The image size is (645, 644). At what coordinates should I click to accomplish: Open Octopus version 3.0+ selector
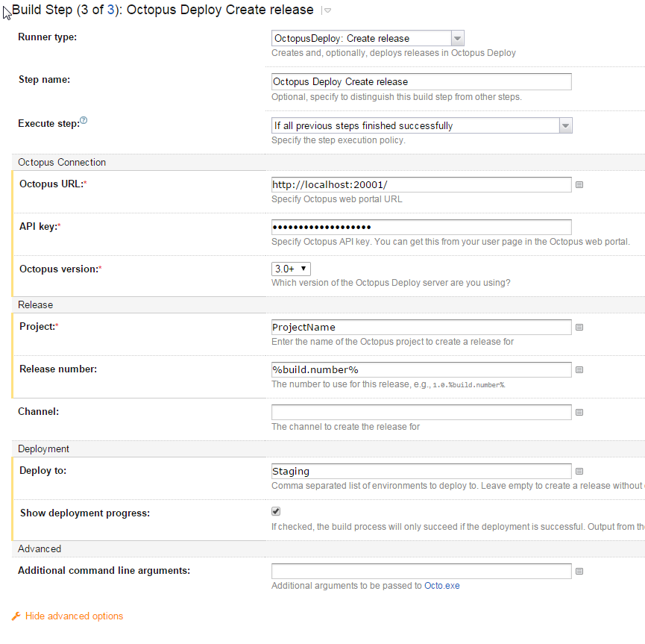pyautogui.click(x=291, y=269)
